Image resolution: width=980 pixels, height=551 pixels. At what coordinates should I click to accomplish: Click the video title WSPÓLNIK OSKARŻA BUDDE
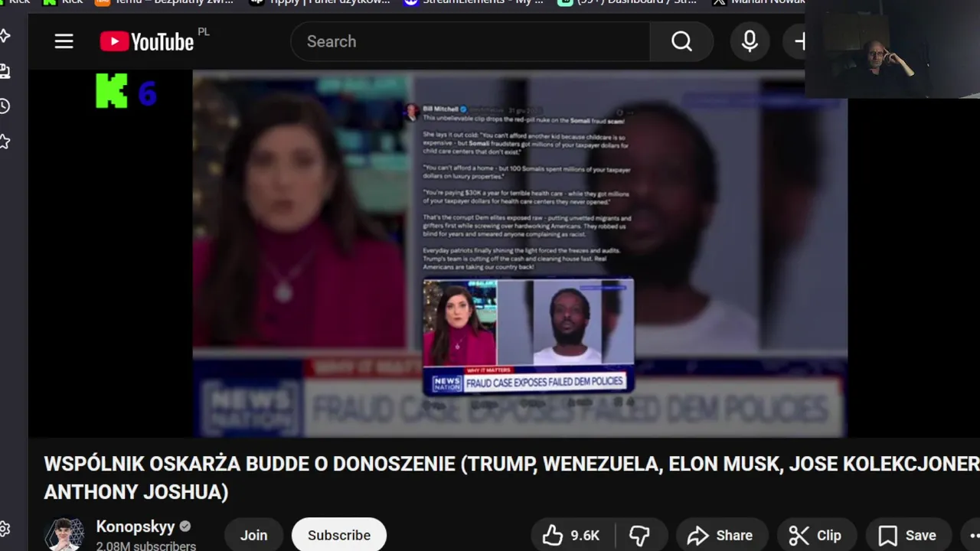click(x=511, y=478)
